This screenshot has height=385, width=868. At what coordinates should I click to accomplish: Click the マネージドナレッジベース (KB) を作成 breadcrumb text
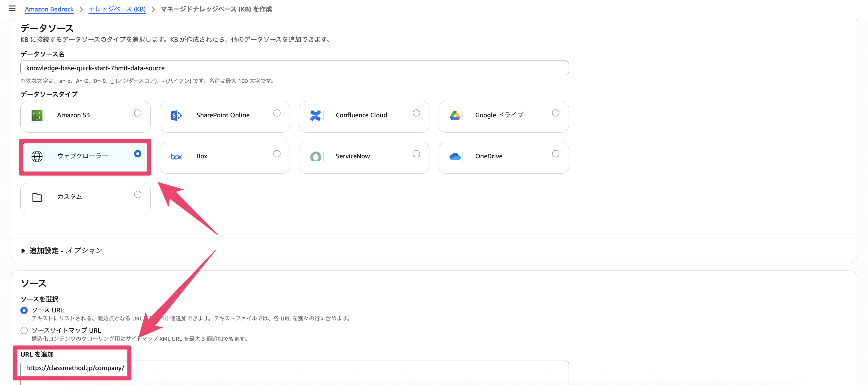216,9
